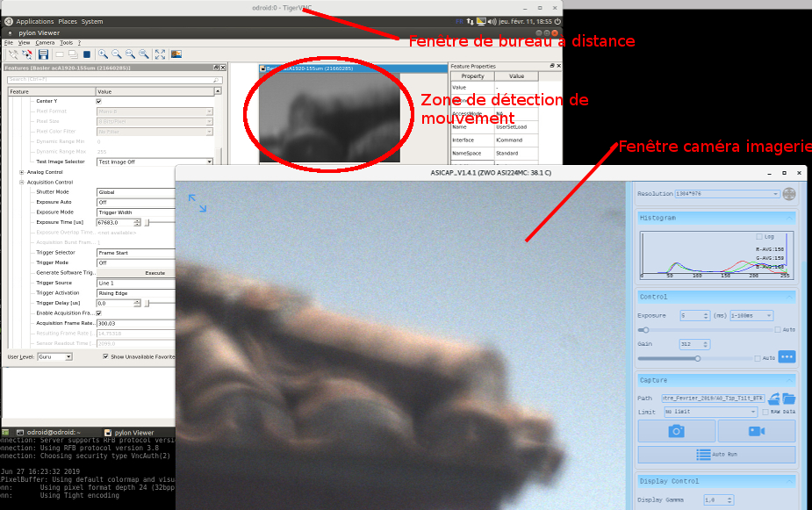Collapse the Capture section header
Image resolution: width=812 pixels, height=510 pixels.
(716, 380)
